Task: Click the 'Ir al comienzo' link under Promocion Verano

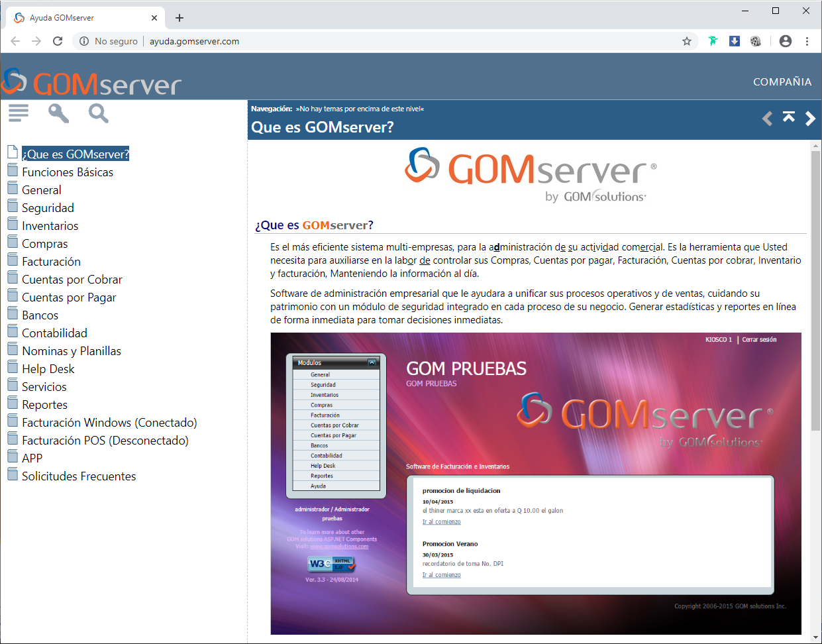Action: tap(441, 574)
